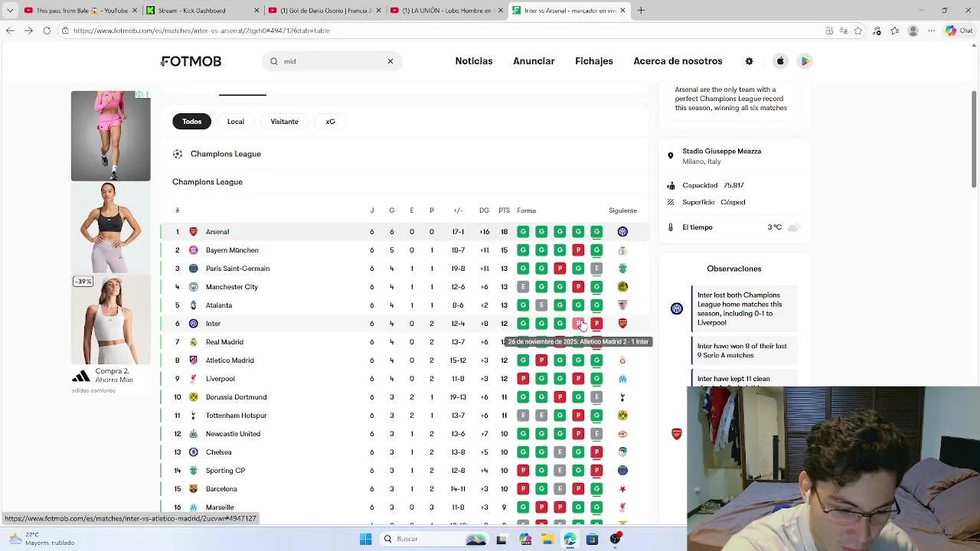Image resolution: width=980 pixels, height=551 pixels.
Task: Open File Explorer from taskbar
Action: click(547, 539)
